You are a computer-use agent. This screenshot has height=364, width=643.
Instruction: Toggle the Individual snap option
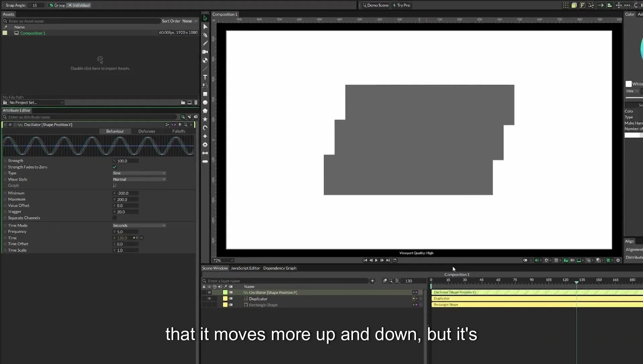pyautogui.click(x=79, y=5)
